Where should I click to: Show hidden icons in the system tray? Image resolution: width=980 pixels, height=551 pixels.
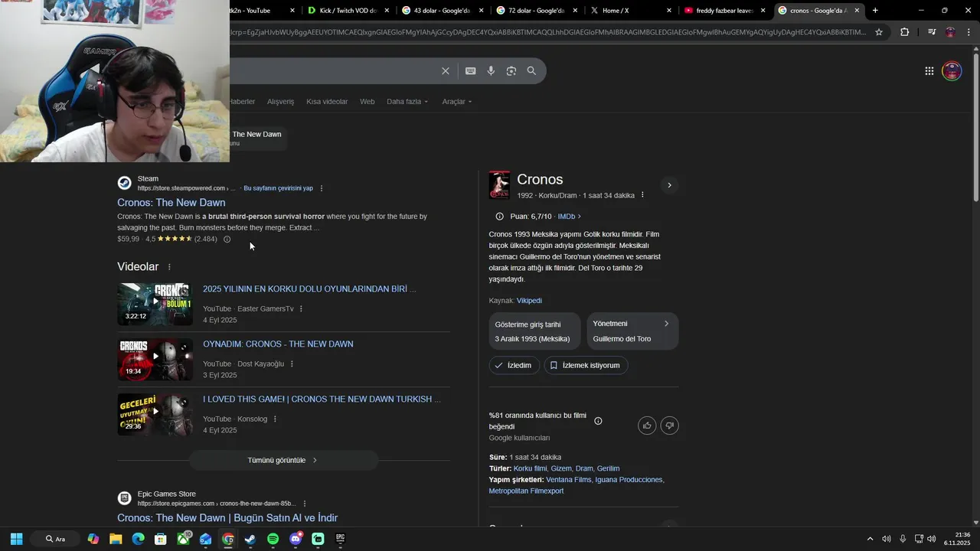pos(869,539)
